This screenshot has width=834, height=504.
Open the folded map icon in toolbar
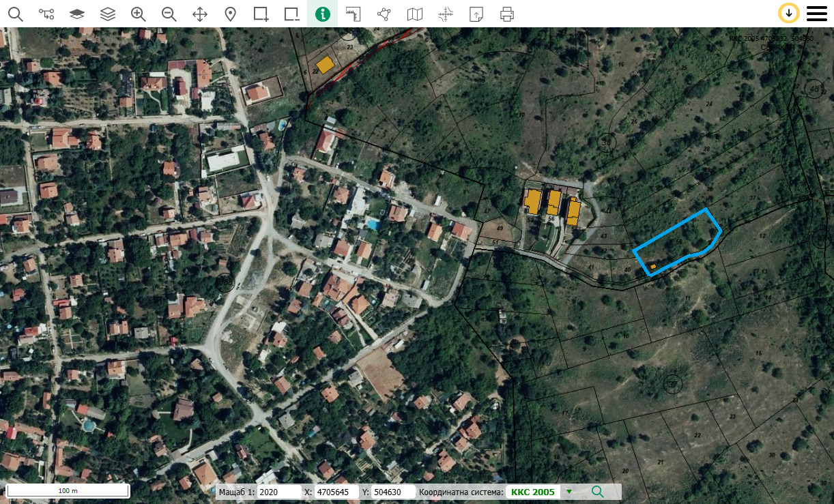point(414,14)
